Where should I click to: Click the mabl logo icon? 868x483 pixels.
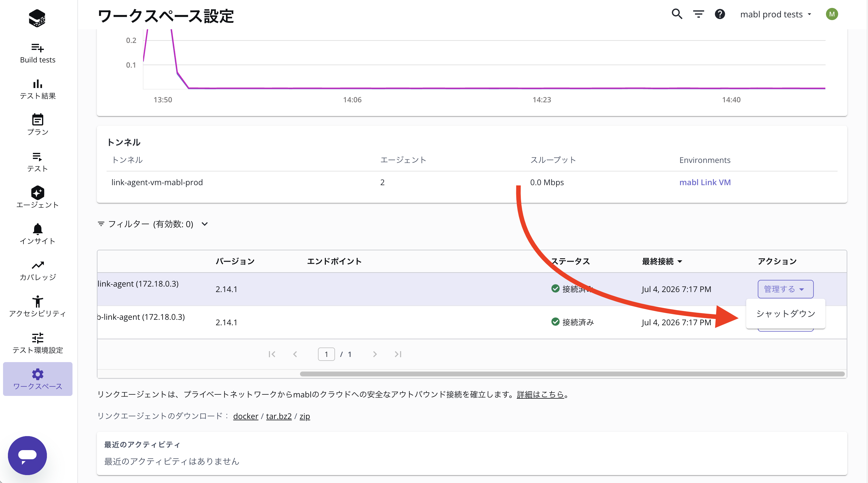pyautogui.click(x=37, y=18)
